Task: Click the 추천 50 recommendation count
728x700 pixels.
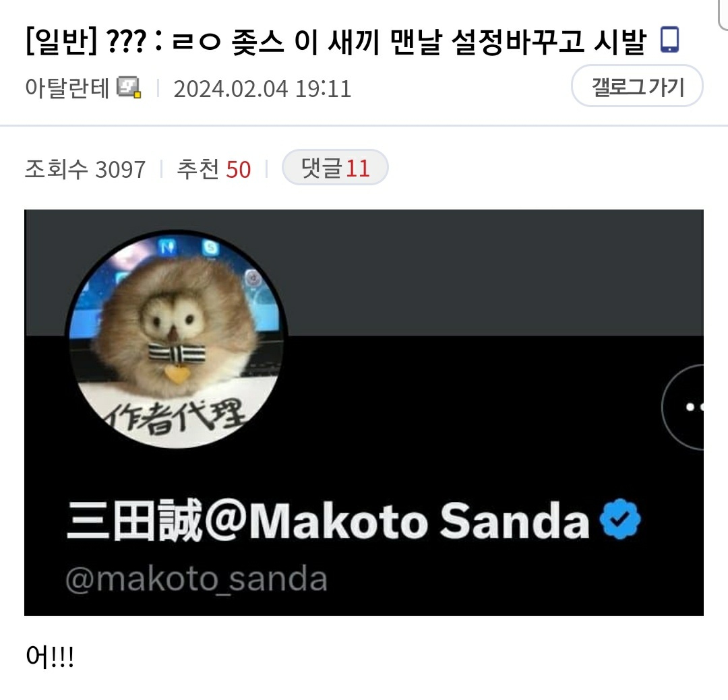Action: (x=214, y=169)
